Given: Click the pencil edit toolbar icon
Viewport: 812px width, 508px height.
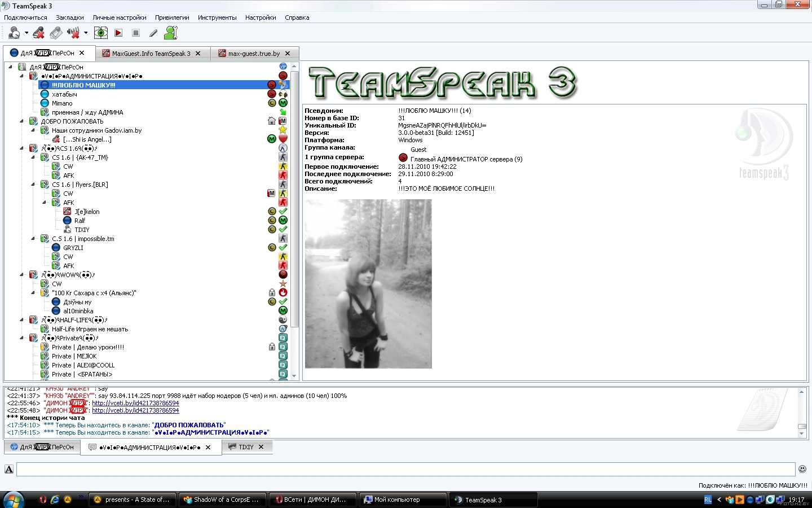Looking at the screenshot, I should click(153, 33).
